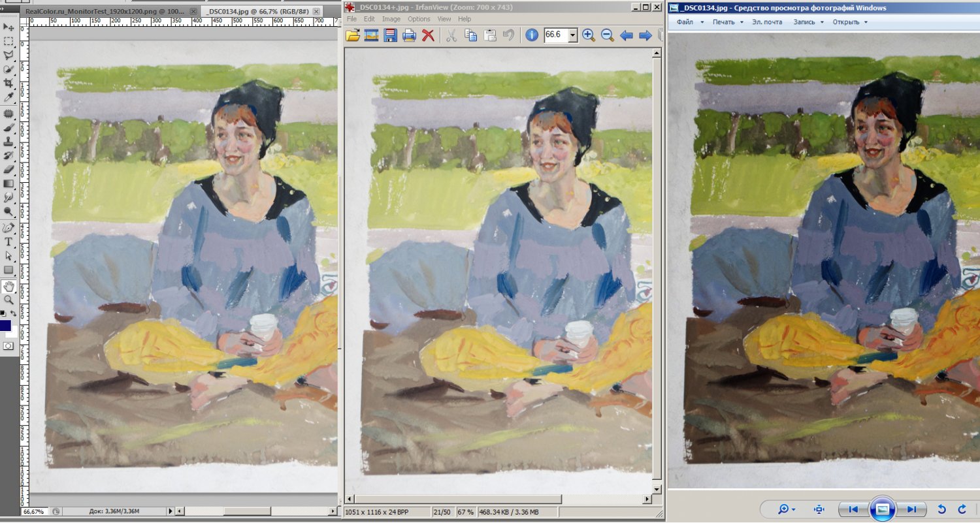Select the Crop tool

pyautogui.click(x=8, y=84)
